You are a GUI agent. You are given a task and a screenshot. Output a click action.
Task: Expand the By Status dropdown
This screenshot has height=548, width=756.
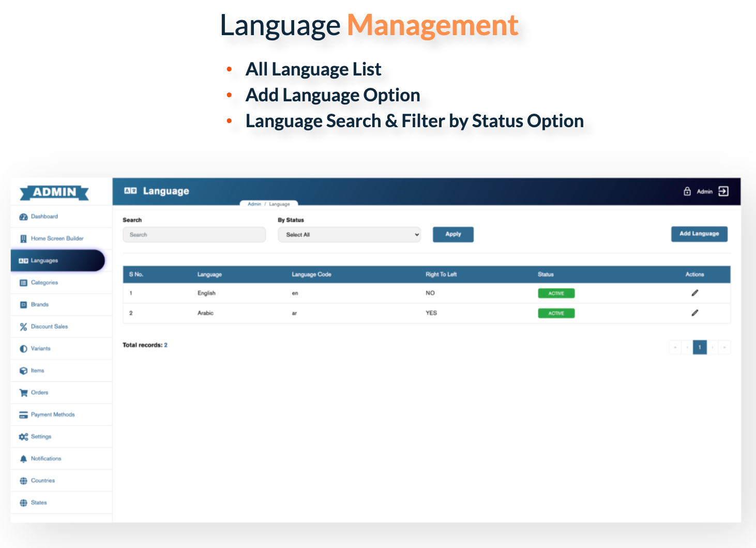349,235
